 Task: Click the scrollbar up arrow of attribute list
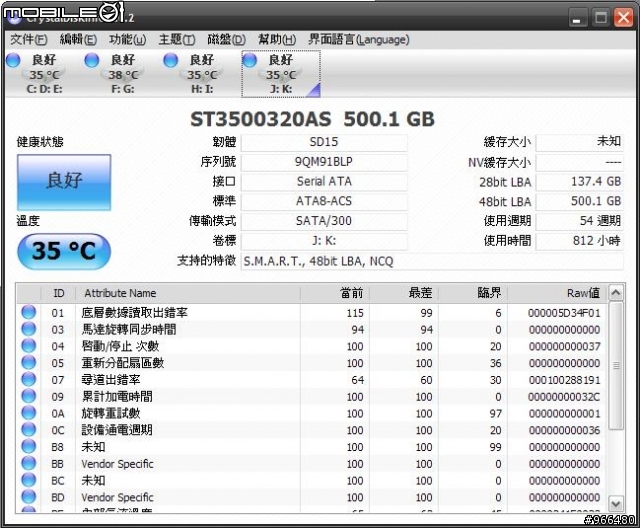[x=616, y=293]
